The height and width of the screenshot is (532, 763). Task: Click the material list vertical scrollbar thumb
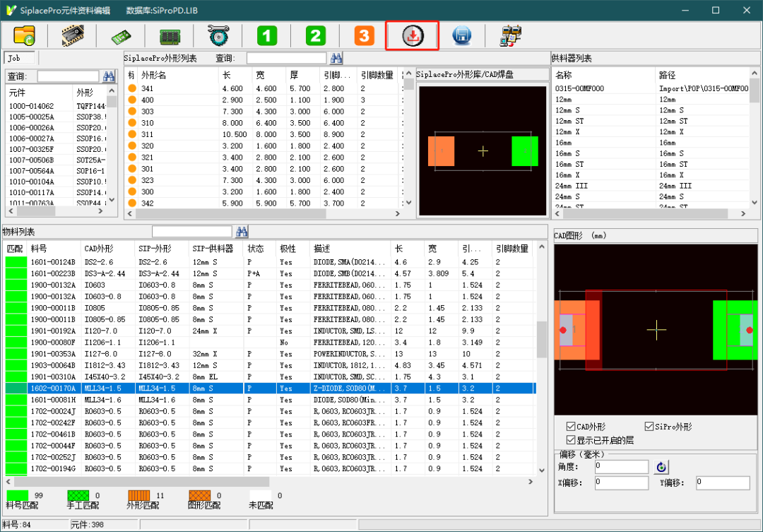click(542, 341)
